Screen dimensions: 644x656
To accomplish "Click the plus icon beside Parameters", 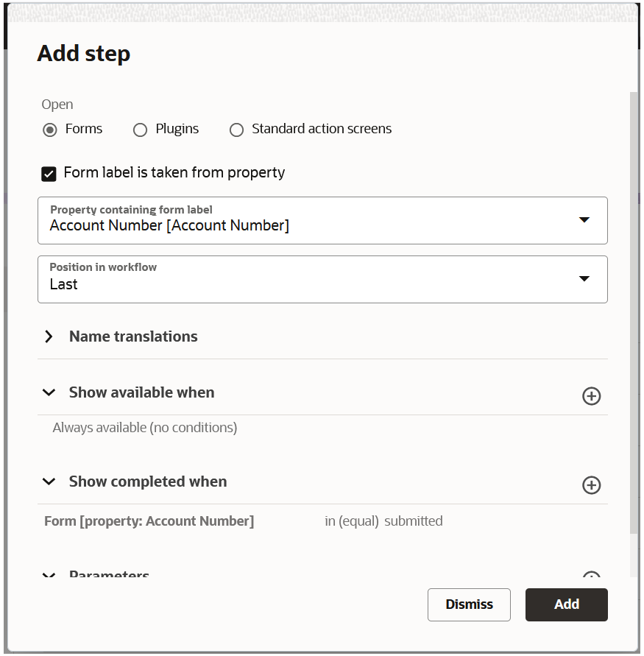I will click(x=591, y=577).
